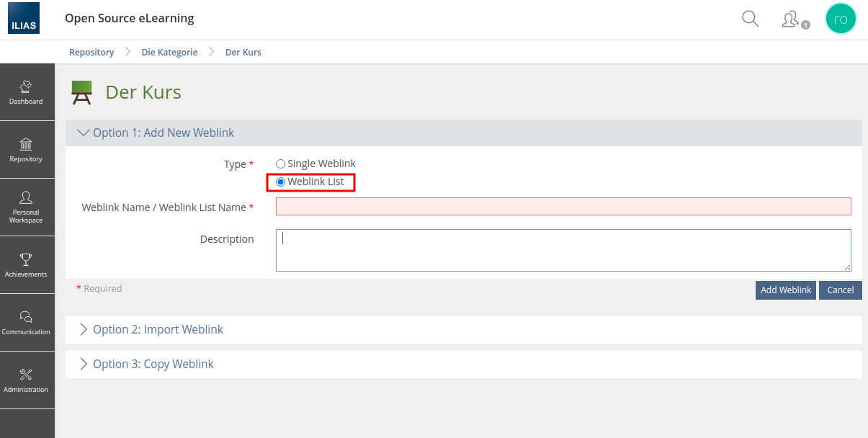Viewport: 868px width, 438px height.
Task: Open the search magnifier icon
Action: coord(750,19)
